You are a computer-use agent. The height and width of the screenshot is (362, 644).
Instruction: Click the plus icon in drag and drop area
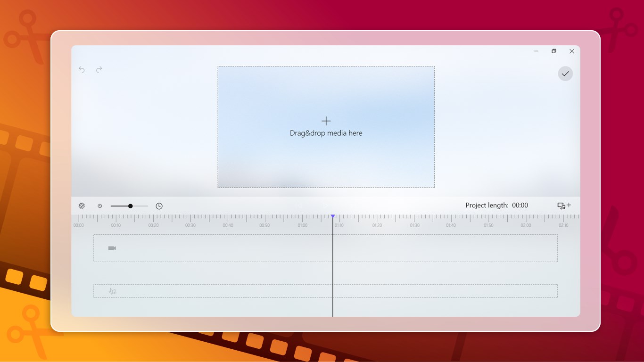[326, 121]
